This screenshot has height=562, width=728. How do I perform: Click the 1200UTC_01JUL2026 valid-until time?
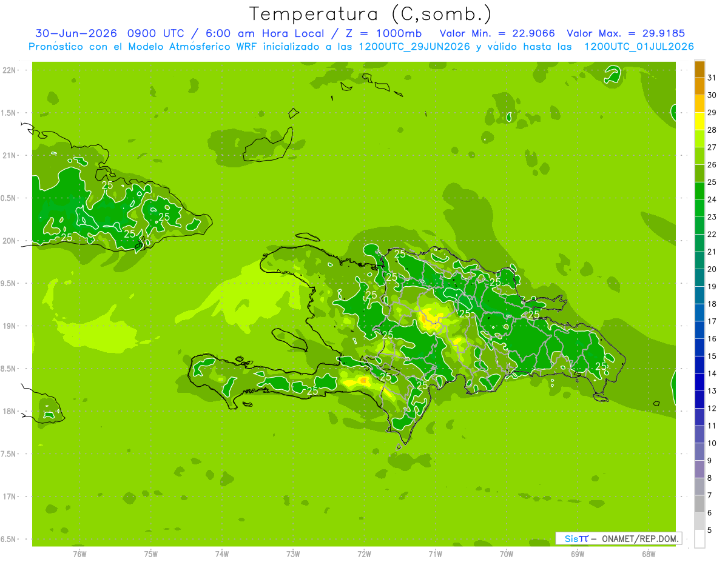pyautogui.click(x=639, y=47)
